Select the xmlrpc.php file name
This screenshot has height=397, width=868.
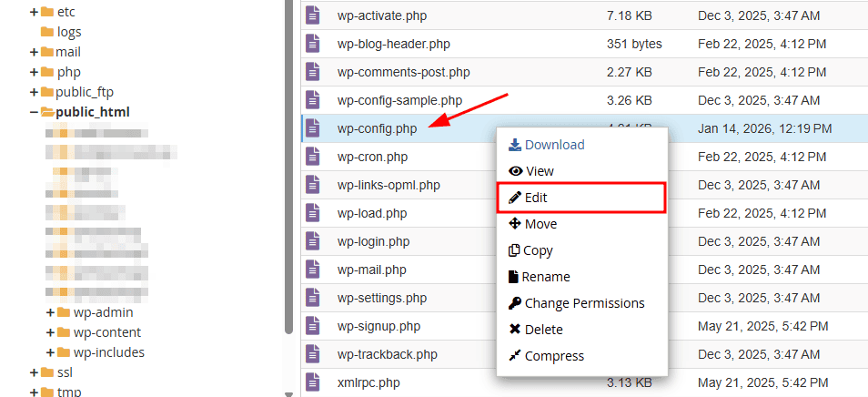[368, 382]
